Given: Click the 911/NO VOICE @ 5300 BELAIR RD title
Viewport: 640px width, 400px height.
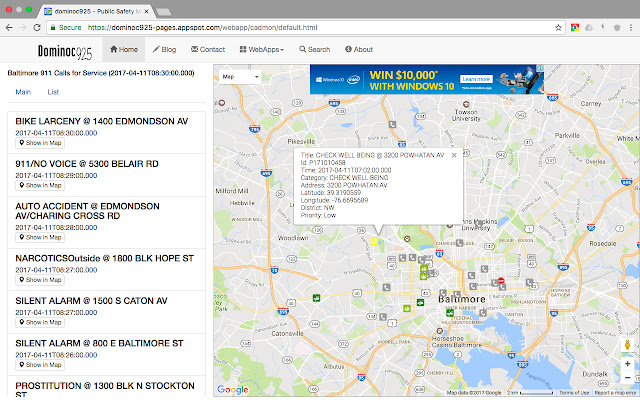Looking at the screenshot, I should tap(87, 164).
